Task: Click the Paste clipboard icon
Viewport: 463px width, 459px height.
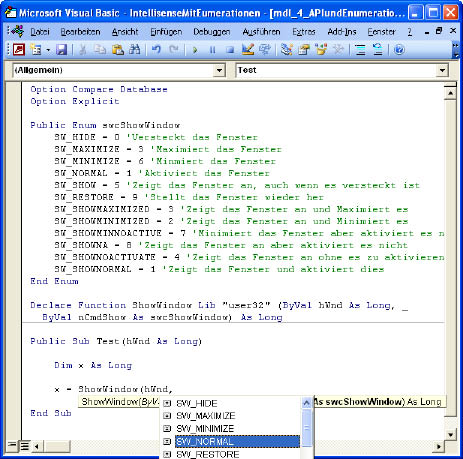Action: (117, 50)
